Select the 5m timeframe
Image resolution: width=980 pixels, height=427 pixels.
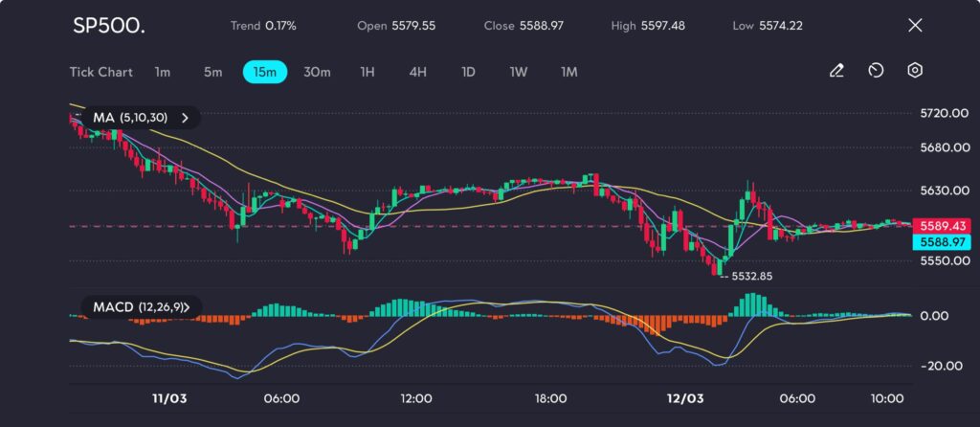pyautogui.click(x=212, y=72)
